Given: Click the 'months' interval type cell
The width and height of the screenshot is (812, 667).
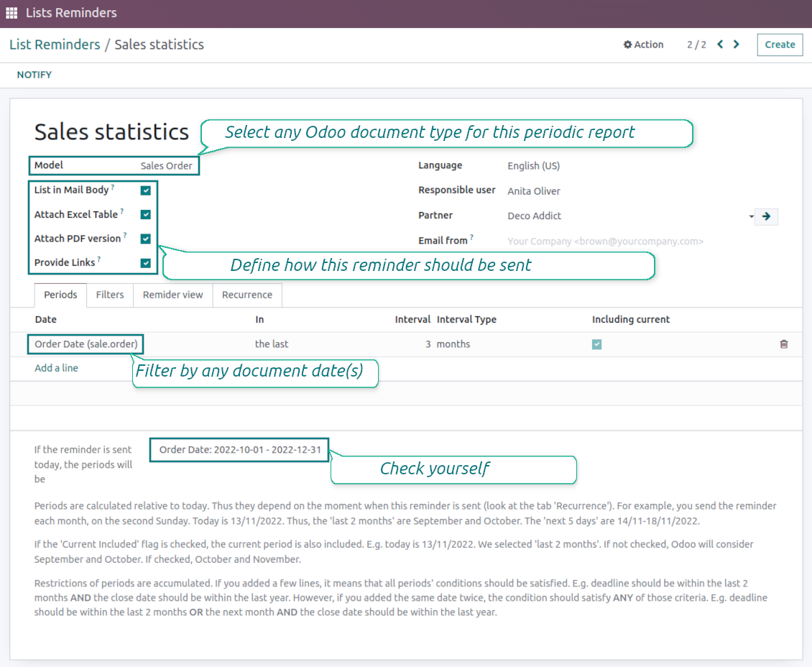Looking at the screenshot, I should point(453,344).
